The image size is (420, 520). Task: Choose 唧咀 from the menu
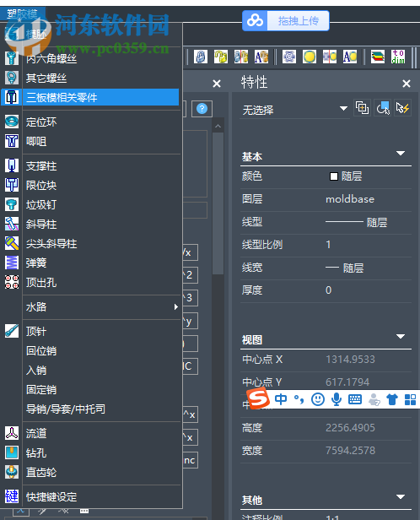[x=36, y=142]
